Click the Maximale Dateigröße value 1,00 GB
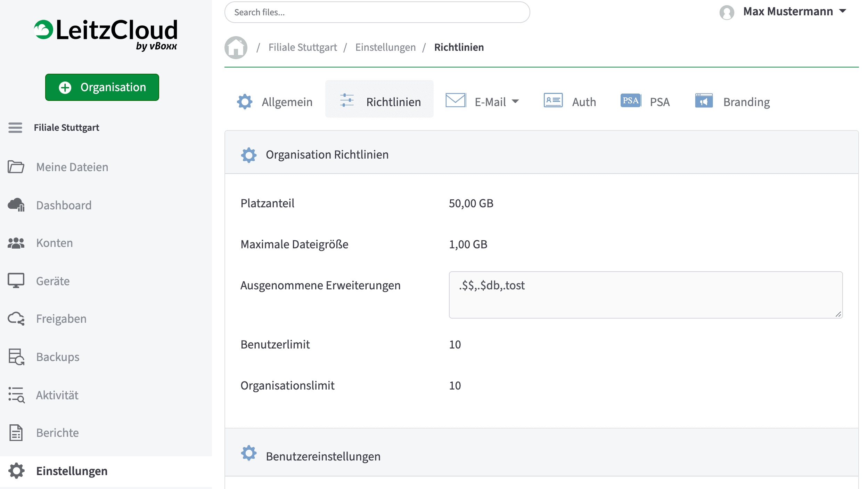This screenshot has width=868, height=489. click(468, 244)
